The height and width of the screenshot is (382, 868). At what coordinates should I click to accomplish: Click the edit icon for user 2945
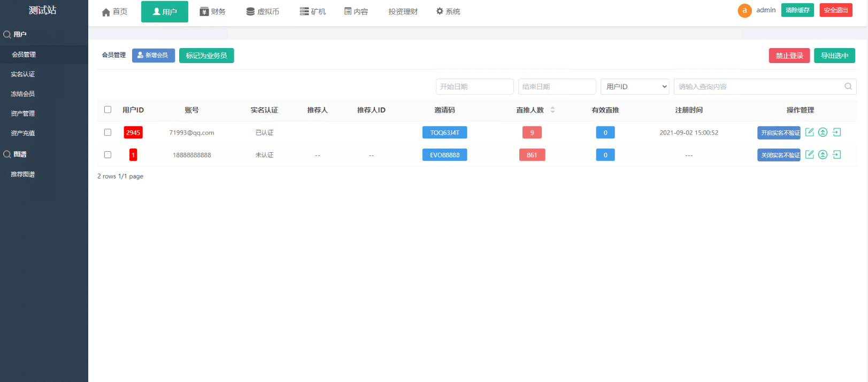[809, 132]
